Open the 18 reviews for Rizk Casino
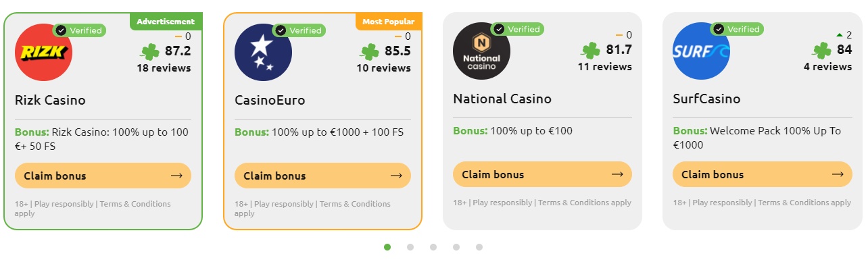Screen dimensions: 868x264 coord(164,68)
